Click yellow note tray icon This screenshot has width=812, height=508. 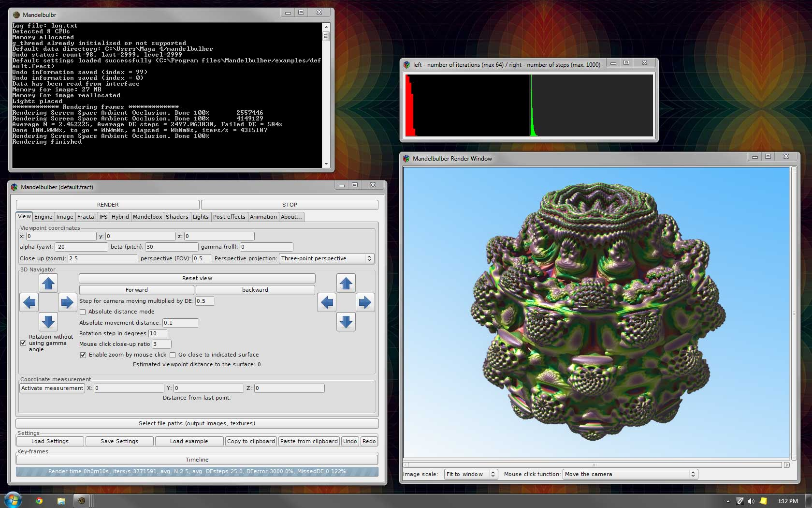(763, 501)
